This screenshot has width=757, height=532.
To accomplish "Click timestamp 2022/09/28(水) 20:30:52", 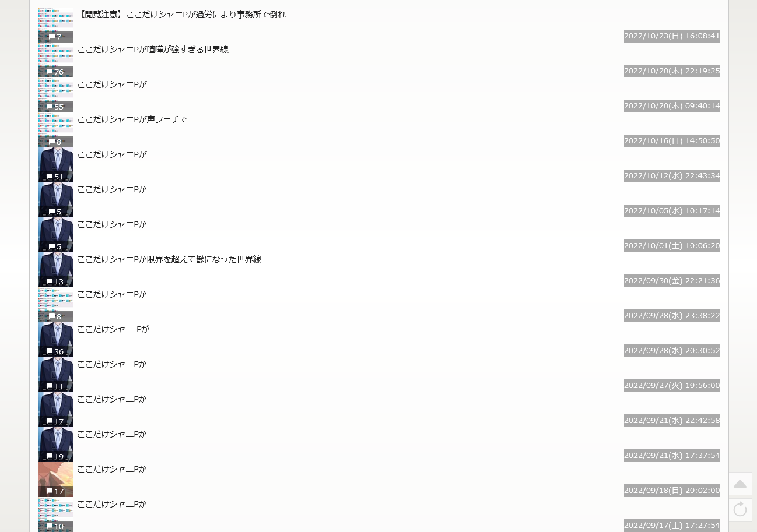I will (x=672, y=351).
